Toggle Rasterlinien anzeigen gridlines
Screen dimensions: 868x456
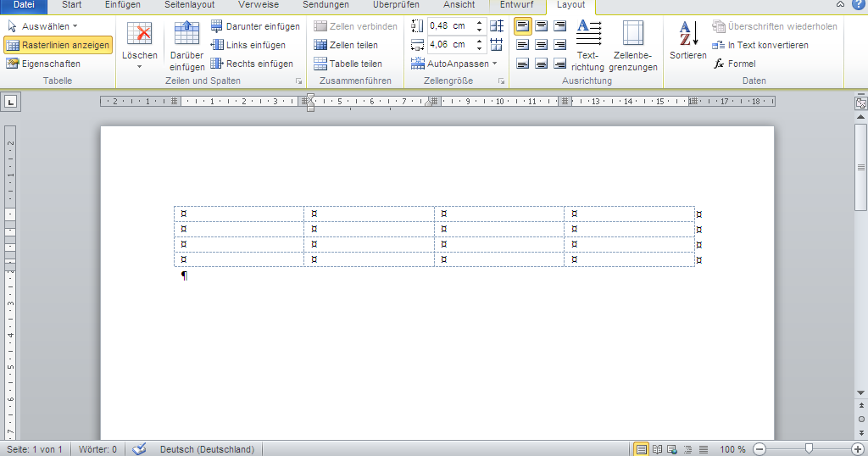click(58, 45)
